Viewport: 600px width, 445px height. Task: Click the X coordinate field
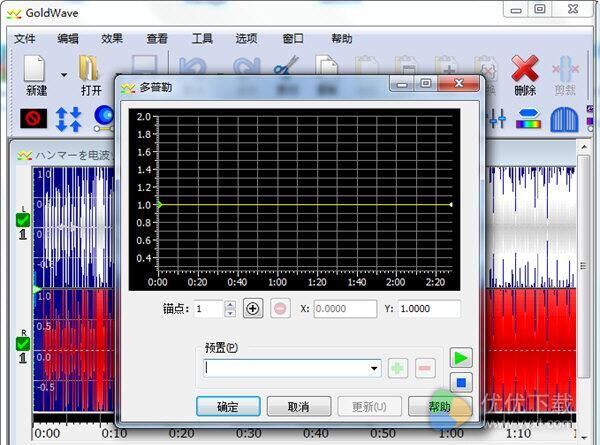pyautogui.click(x=345, y=309)
